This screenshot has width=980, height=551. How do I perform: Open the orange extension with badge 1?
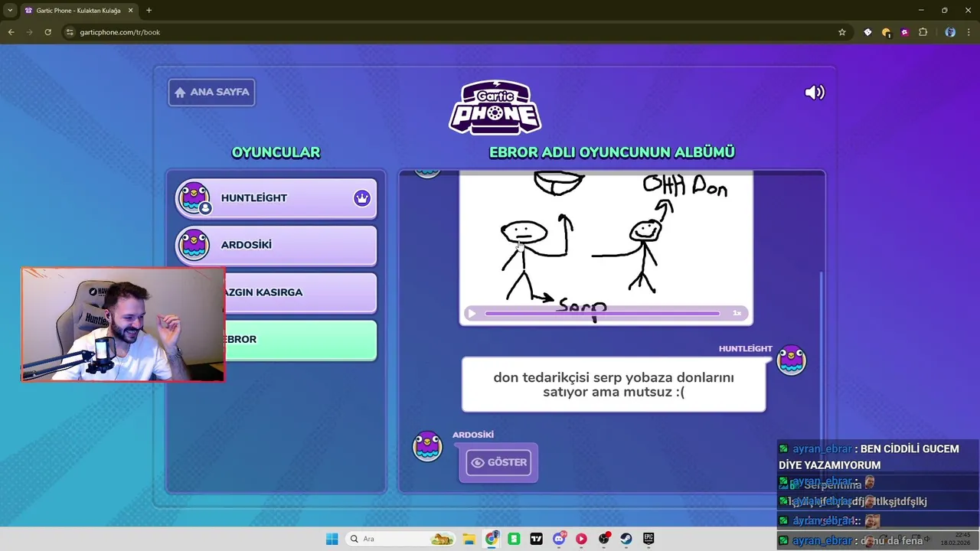pyautogui.click(x=887, y=33)
